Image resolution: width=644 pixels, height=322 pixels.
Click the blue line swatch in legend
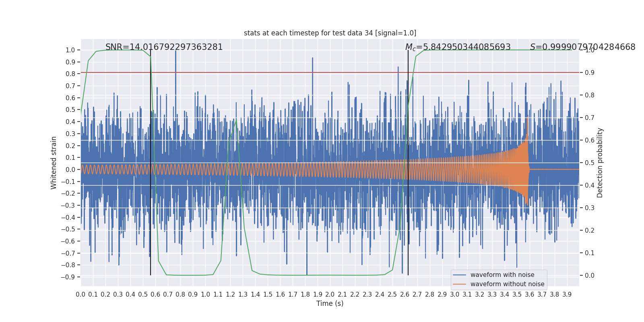point(459,275)
